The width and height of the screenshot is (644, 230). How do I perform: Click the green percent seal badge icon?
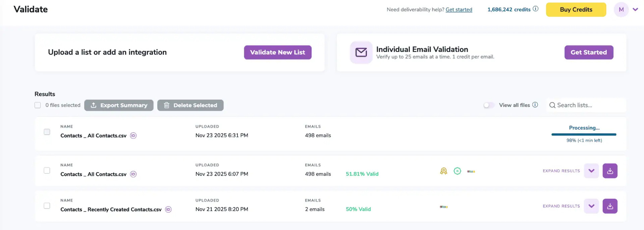click(457, 171)
